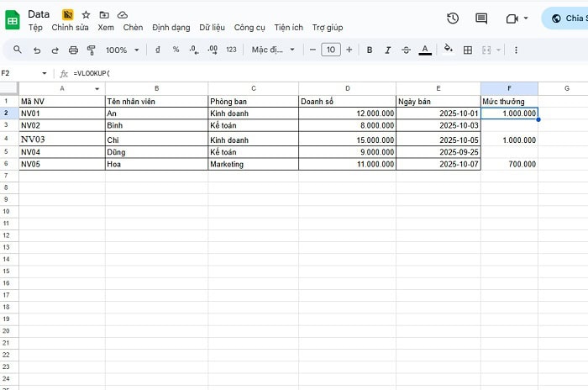Toggle strikethrough formatting
Screen dimensions: 588x390
point(407,50)
